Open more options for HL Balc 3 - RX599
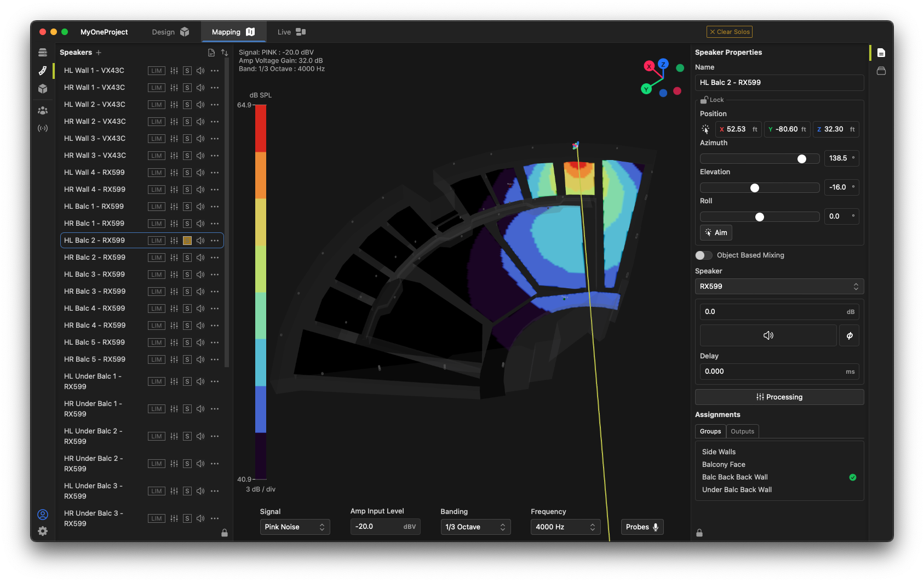The image size is (924, 582). tap(215, 275)
